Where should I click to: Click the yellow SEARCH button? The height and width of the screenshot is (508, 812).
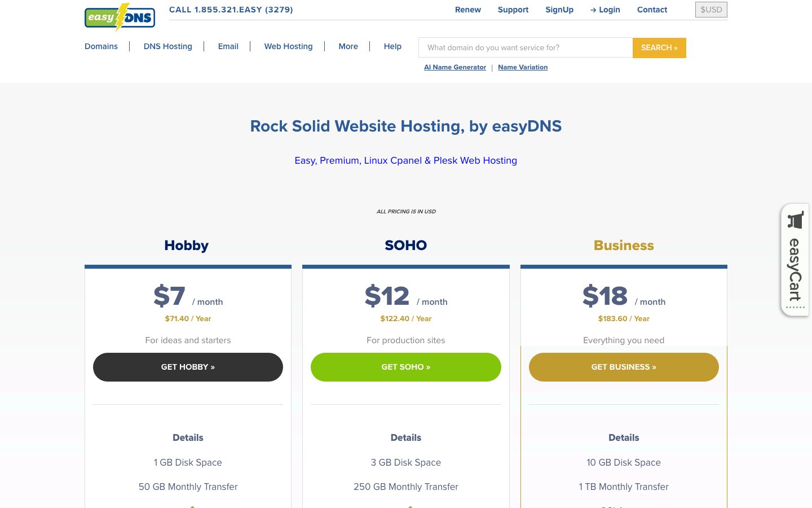659,47
